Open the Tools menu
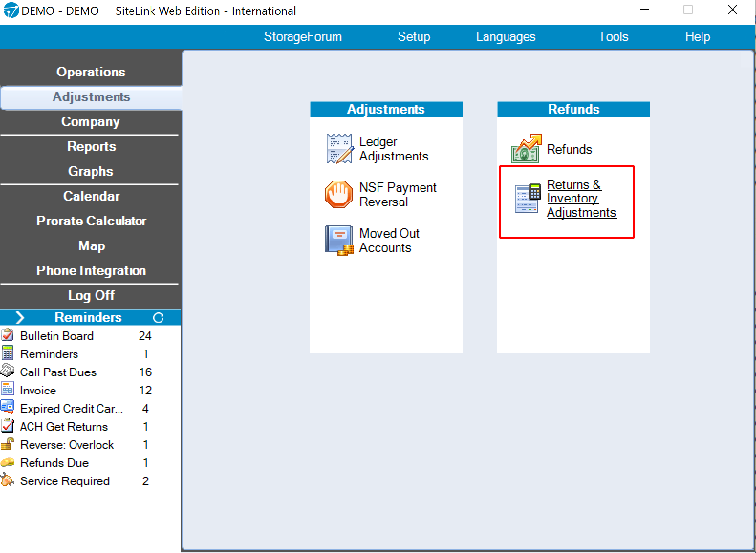The width and height of the screenshot is (756, 553). click(613, 37)
